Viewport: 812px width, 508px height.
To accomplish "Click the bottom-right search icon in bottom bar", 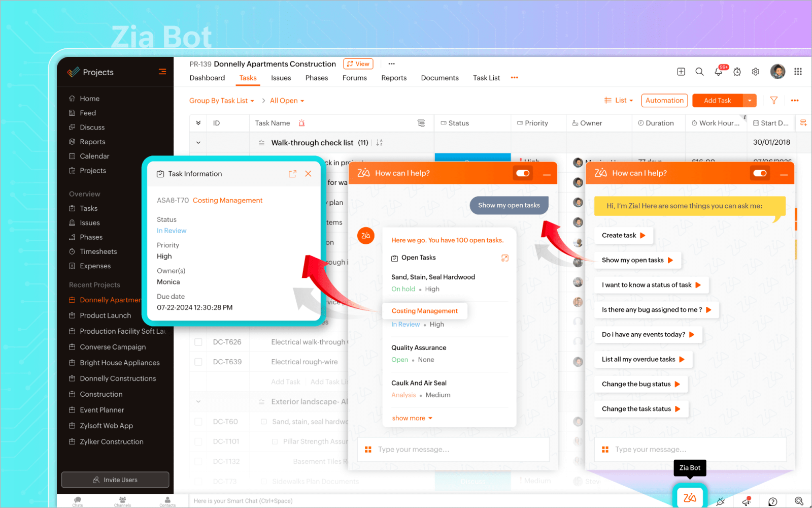I will tap(799, 501).
